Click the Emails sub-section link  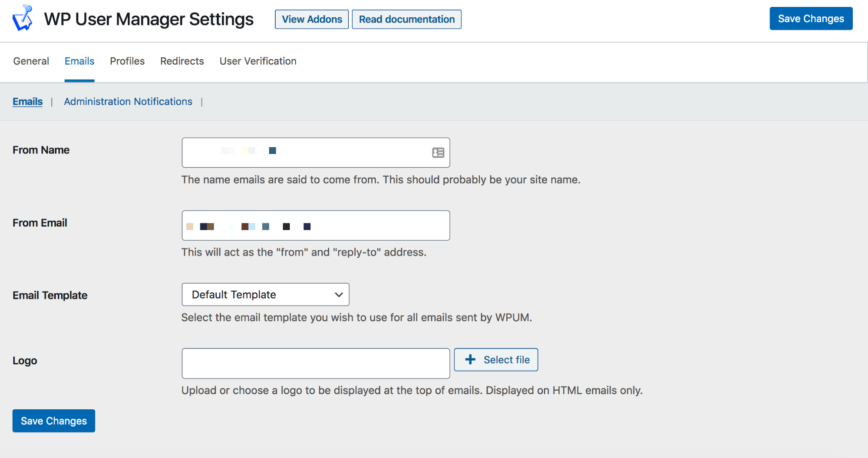coord(27,101)
